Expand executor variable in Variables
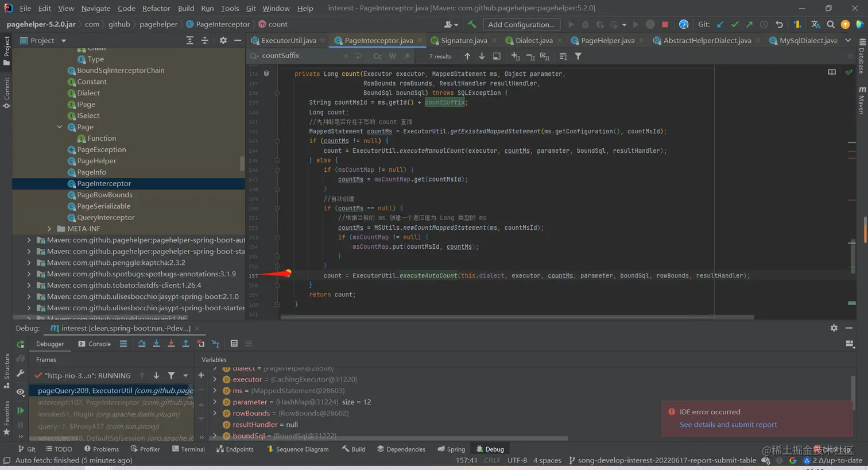This screenshot has height=470, width=868. tap(215, 379)
